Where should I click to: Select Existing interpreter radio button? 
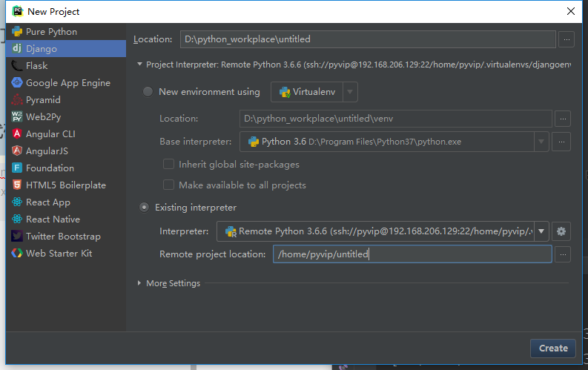point(144,208)
